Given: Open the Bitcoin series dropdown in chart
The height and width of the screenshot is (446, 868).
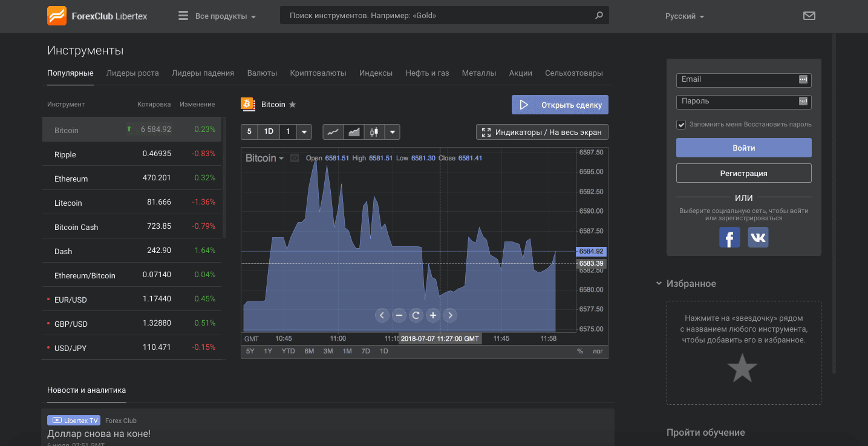Looking at the screenshot, I should [x=265, y=158].
